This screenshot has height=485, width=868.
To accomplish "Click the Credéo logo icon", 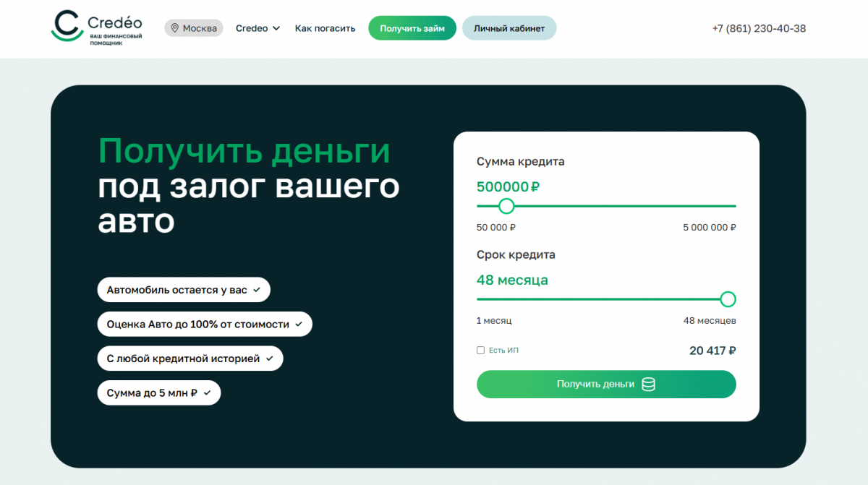I will tap(68, 27).
